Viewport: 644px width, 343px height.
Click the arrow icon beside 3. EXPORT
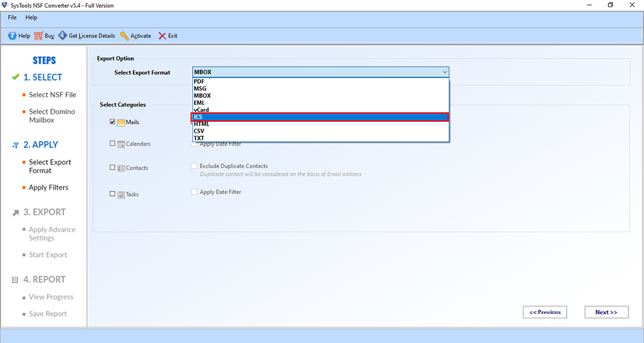click(15, 213)
